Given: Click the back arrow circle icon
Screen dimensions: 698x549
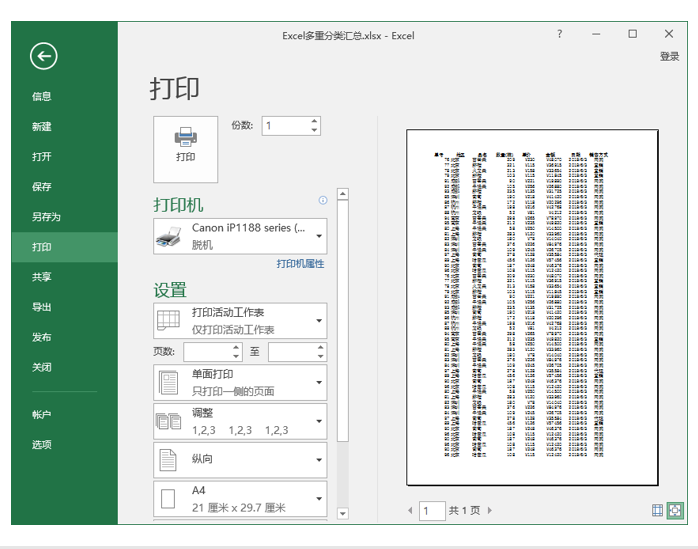Looking at the screenshot, I should [44, 56].
